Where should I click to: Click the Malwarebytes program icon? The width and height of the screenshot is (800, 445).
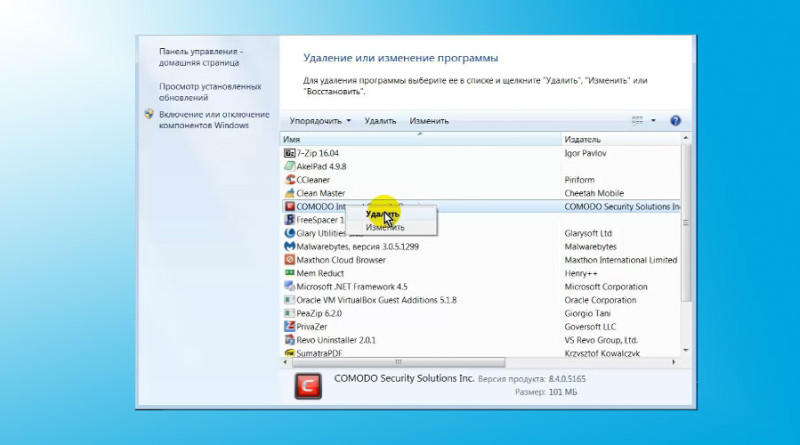point(289,246)
